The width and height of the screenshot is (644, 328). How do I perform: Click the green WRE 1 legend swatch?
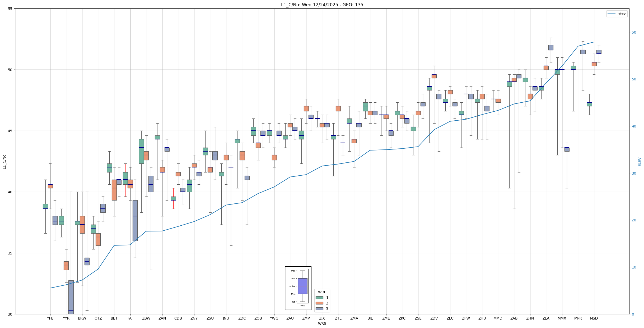(319, 298)
